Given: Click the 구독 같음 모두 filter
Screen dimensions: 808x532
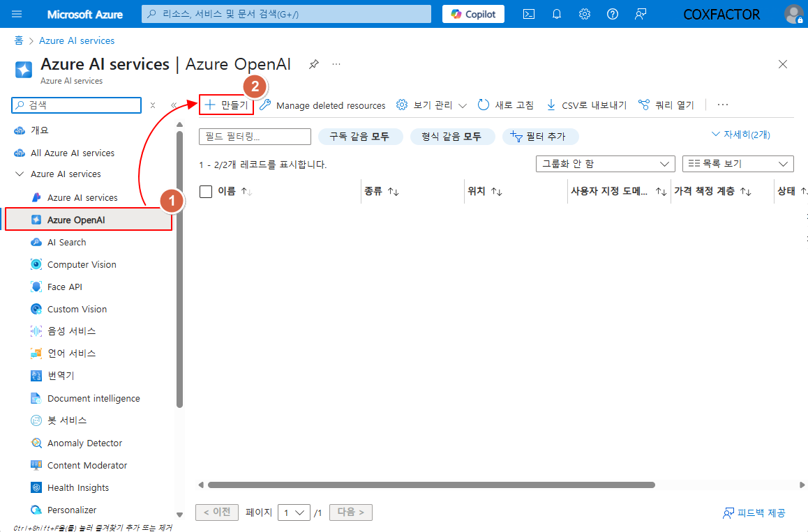Looking at the screenshot, I should click(x=359, y=137).
